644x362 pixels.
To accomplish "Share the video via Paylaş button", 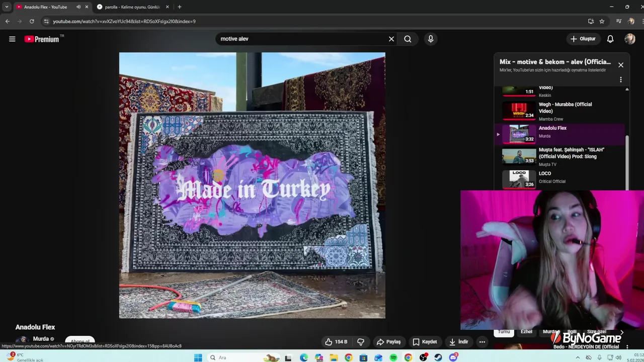I will (x=388, y=342).
